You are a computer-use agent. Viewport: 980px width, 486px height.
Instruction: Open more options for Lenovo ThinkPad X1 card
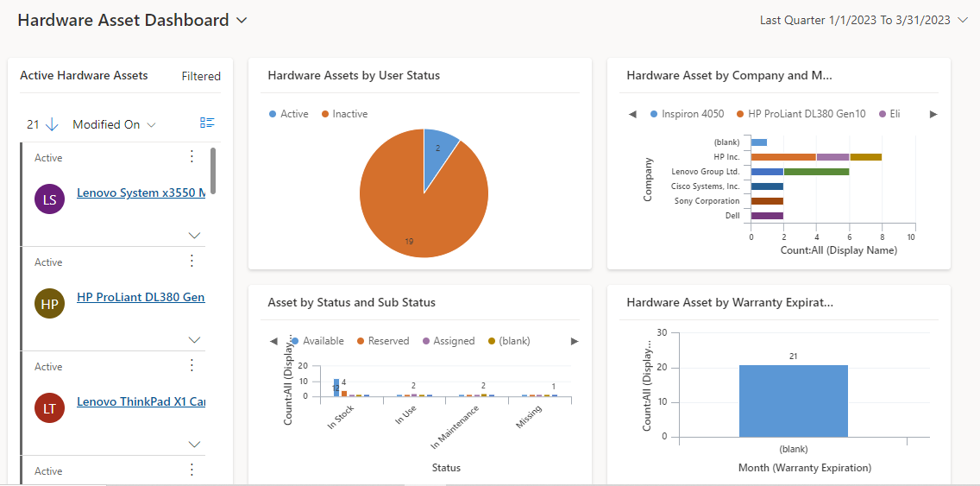(x=192, y=365)
